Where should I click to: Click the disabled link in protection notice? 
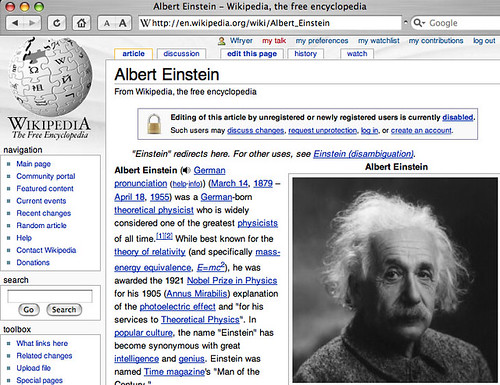[x=458, y=117]
